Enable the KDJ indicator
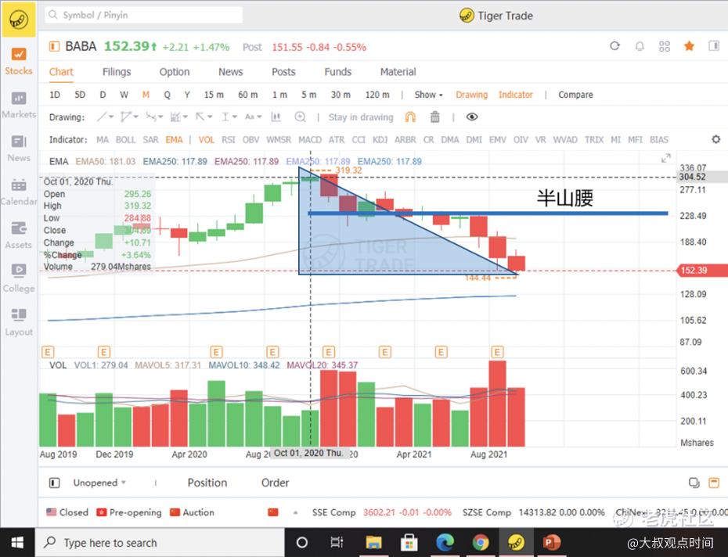Screen dimensions: 728x560 pyautogui.click(x=380, y=140)
